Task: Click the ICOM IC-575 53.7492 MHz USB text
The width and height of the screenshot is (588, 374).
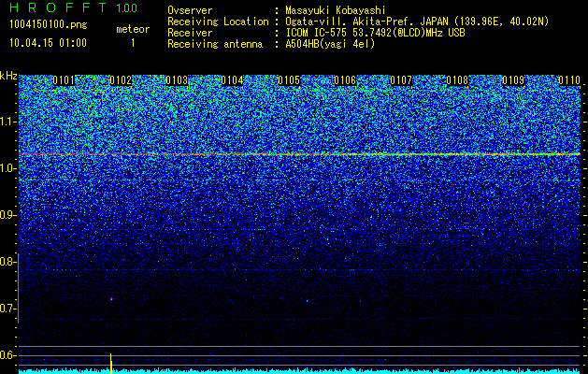Action: 375,33
